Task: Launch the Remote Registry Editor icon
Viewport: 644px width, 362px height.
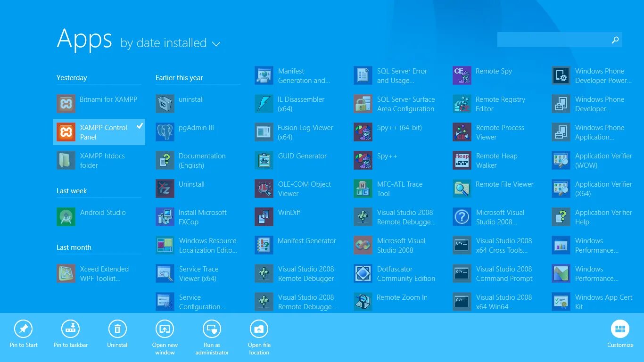Action: pos(462,104)
